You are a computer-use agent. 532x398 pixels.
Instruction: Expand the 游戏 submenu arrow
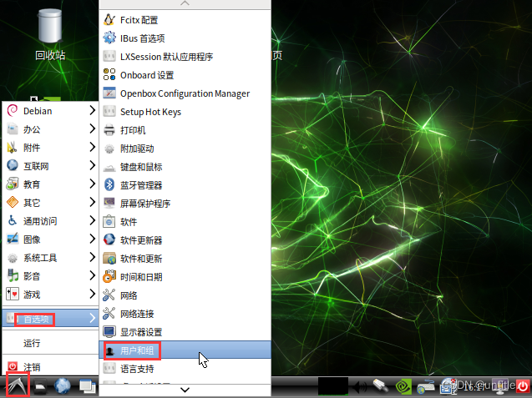pos(92,294)
